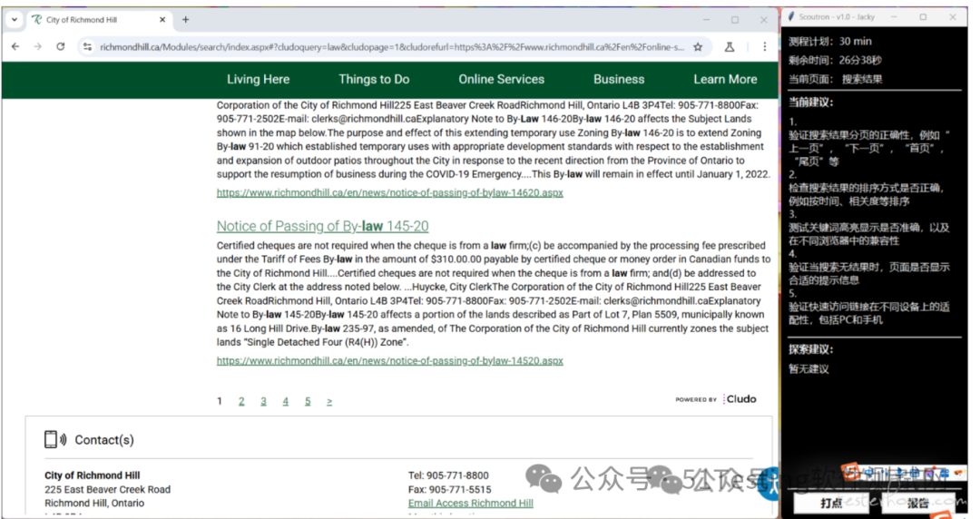980x519 pixels.
Task: Reload the current page
Action: [61, 46]
